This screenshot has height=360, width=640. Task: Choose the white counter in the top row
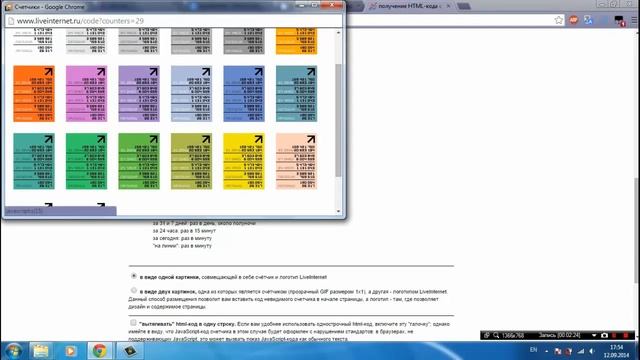tap(34, 41)
